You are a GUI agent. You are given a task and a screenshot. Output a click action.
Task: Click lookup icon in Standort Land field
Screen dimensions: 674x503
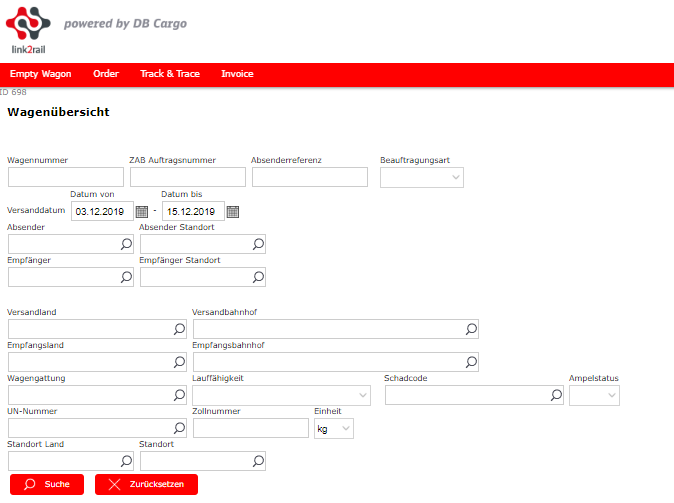tap(126, 461)
